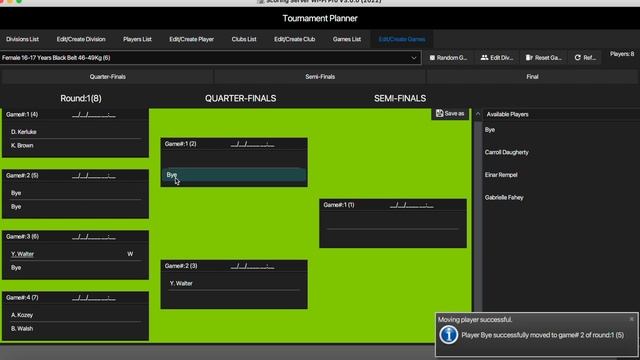
Task: Click the Available Players panel scrollbar
Action: point(478,216)
